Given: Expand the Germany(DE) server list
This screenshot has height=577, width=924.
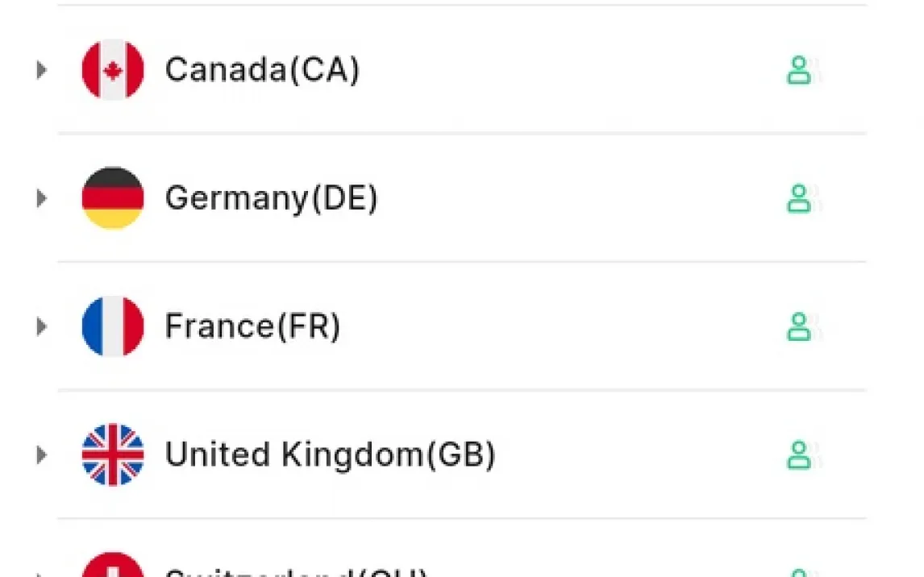Looking at the screenshot, I should (x=41, y=198).
